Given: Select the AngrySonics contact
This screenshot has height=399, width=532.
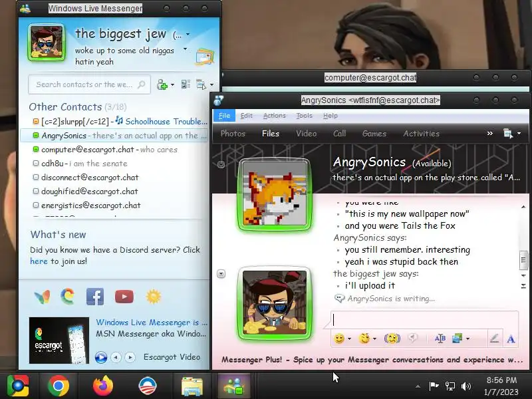Looking at the screenshot, I should click(114, 136).
